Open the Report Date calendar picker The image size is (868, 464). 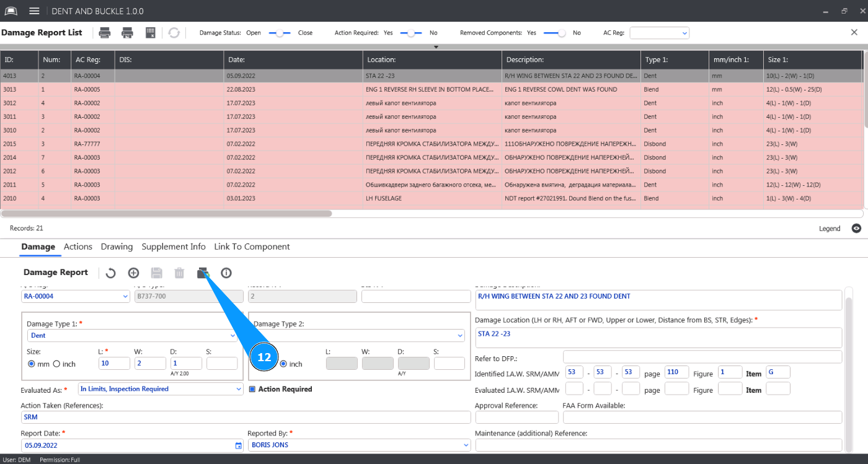pyautogui.click(x=239, y=445)
